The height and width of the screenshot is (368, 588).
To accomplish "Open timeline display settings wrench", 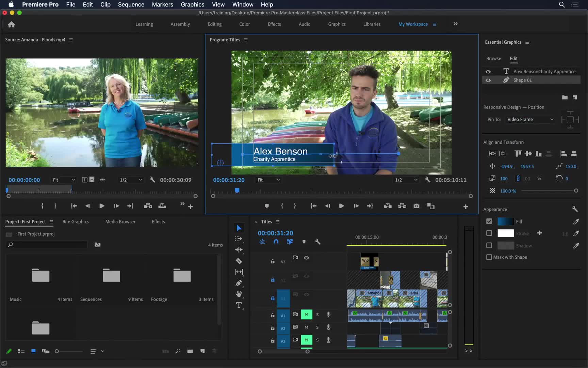I will pyautogui.click(x=318, y=242).
